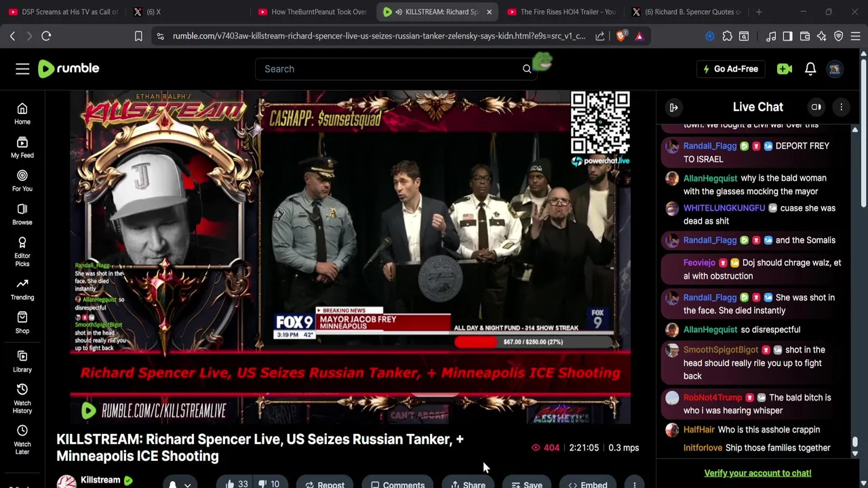This screenshot has width=868, height=488.
Task: Share page from the address bar
Action: click(600, 36)
